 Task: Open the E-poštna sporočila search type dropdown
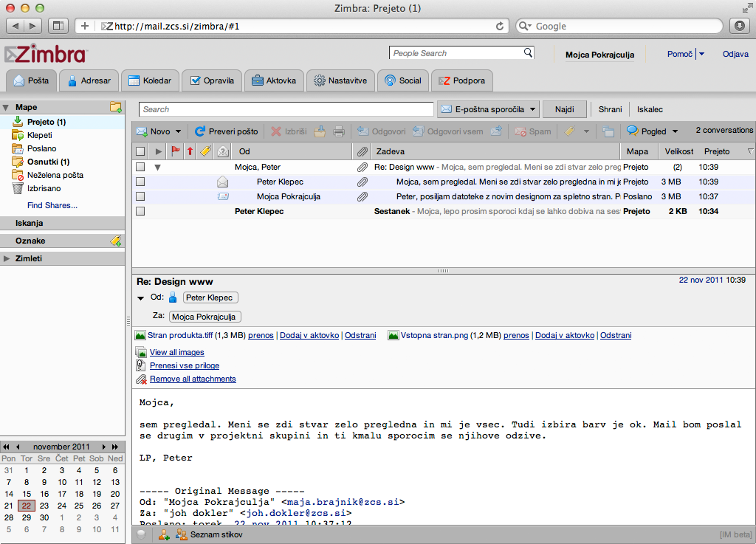pyautogui.click(x=532, y=109)
